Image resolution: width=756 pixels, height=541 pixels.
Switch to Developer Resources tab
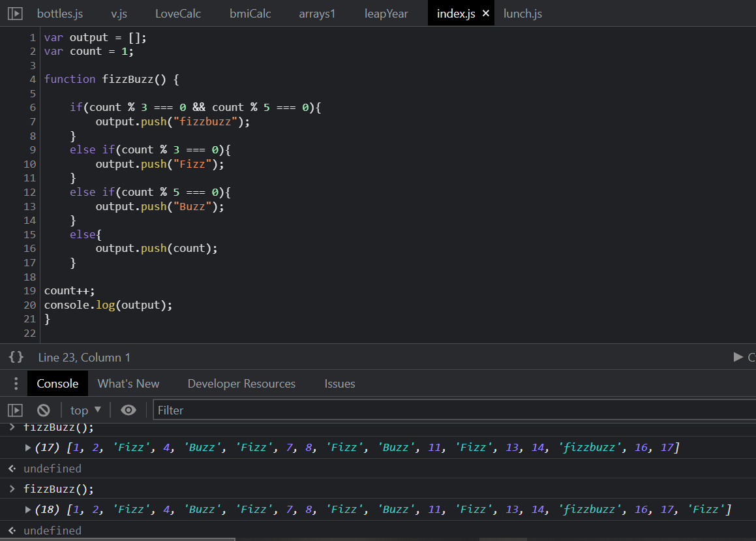tap(241, 383)
